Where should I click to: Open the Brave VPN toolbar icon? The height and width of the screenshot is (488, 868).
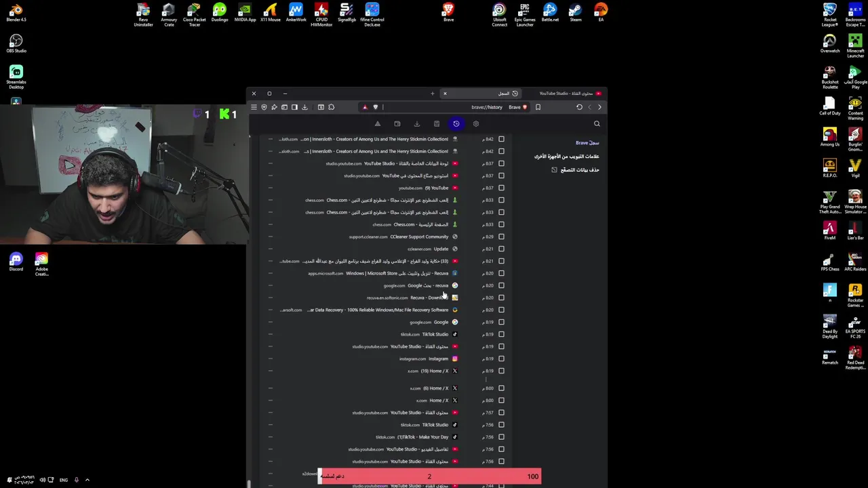(264, 107)
